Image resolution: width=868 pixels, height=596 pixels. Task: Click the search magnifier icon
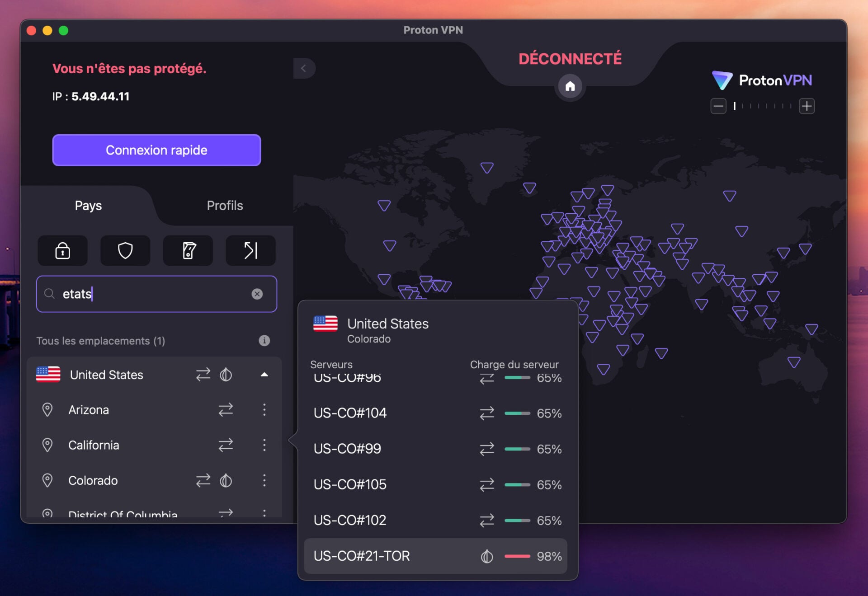pyautogui.click(x=49, y=294)
